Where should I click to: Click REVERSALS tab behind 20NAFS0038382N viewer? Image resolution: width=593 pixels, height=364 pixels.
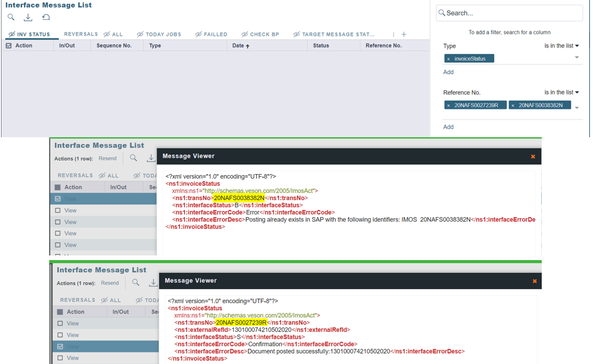tap(75, 176)
